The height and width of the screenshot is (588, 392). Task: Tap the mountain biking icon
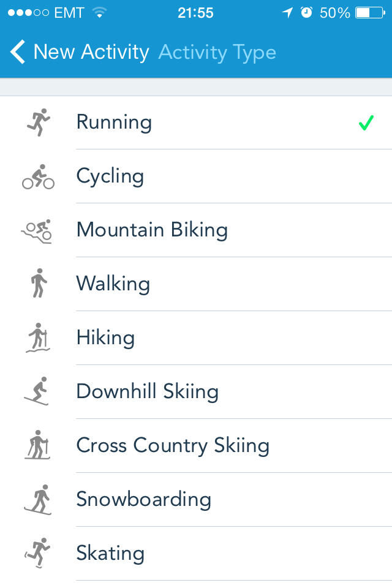pyautogui.click(x=37, y=230)
